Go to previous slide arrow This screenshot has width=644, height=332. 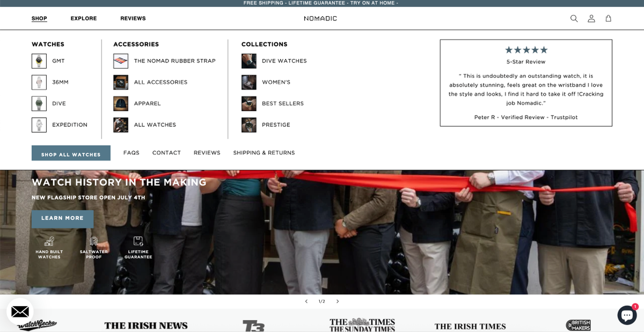(x=306, y=301)
